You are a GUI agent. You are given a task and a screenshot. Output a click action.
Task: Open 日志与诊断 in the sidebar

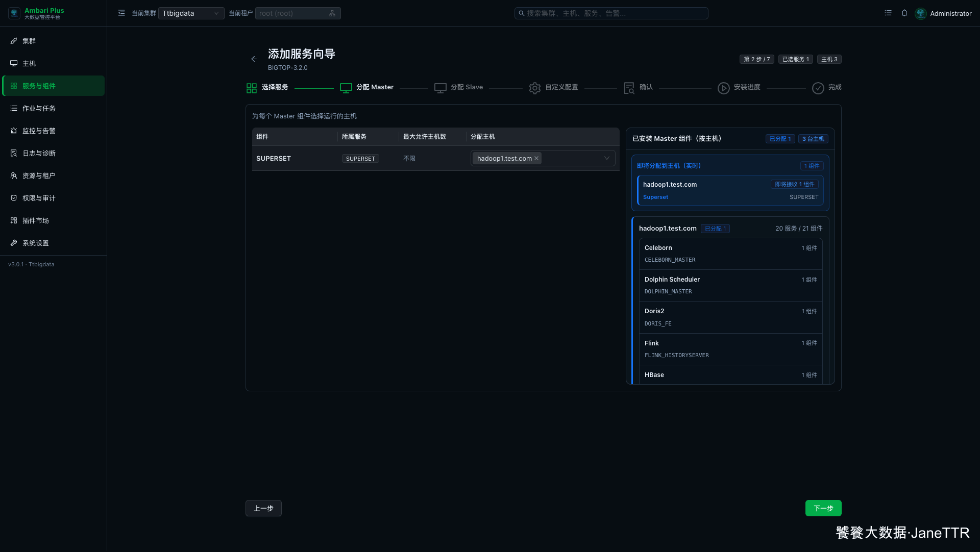54,153
